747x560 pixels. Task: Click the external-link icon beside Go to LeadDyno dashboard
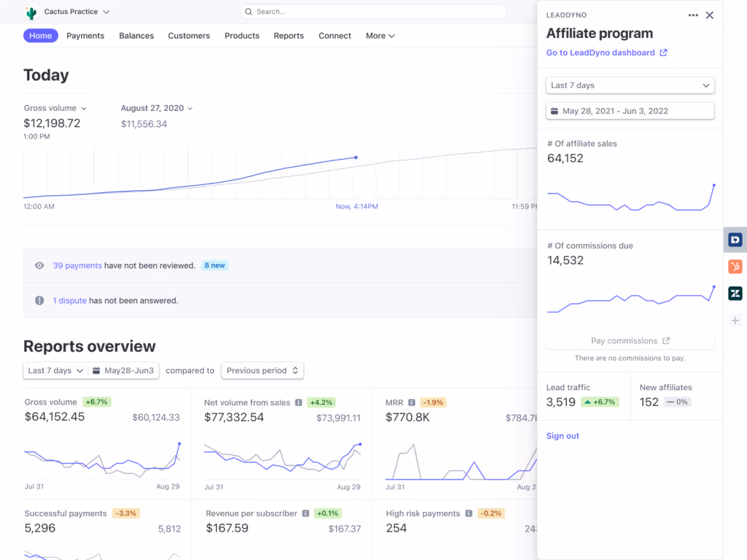click(x=662, y=52)
